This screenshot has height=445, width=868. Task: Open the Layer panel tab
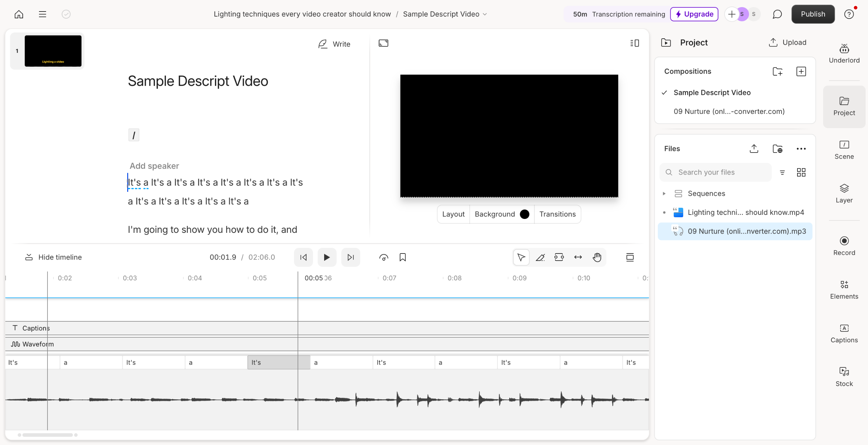pyautogui.click(x=844, y=194)
